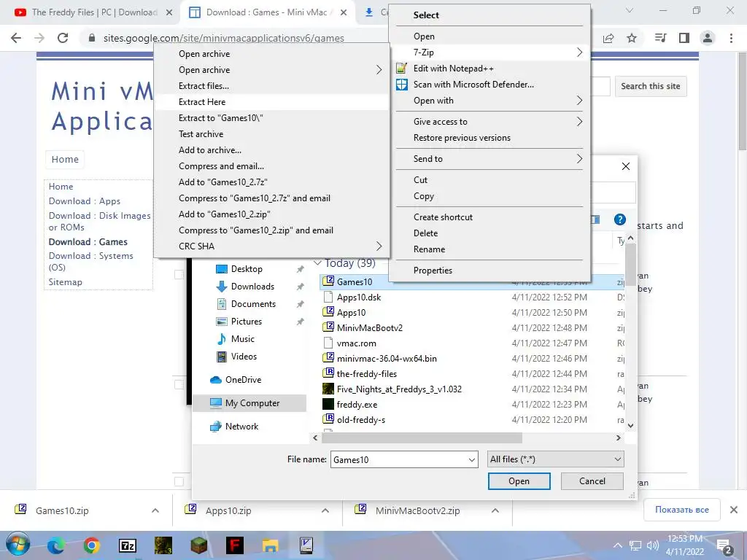This screenshot has height=560, width=747.
Task: Select Properties in the context menu
Action: click(489, 270)
